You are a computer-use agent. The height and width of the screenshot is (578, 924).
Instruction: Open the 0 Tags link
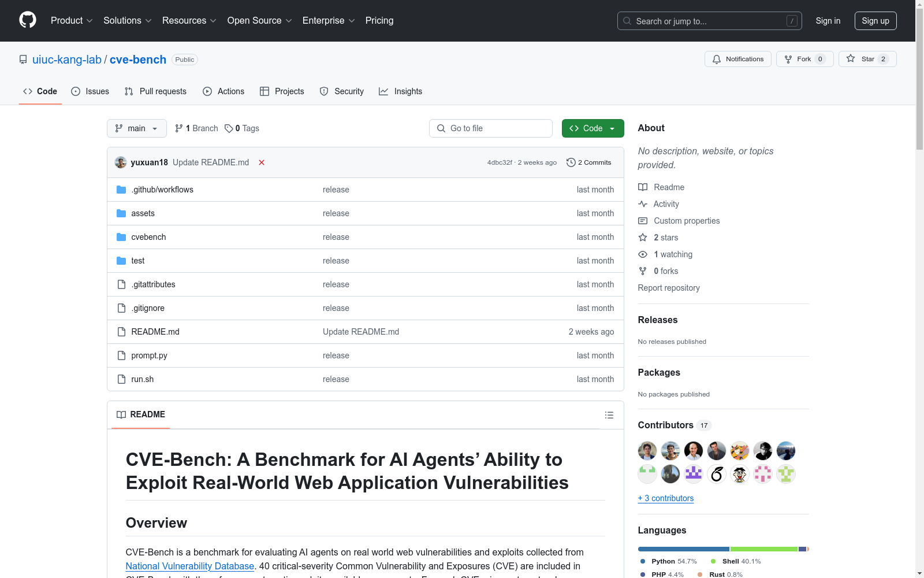242,128
